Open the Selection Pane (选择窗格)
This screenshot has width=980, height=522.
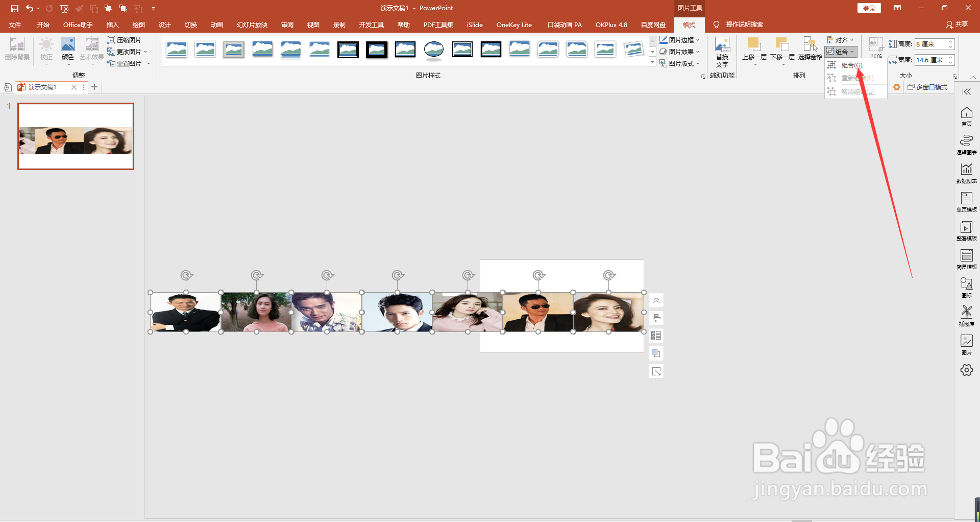pos(810,49)
